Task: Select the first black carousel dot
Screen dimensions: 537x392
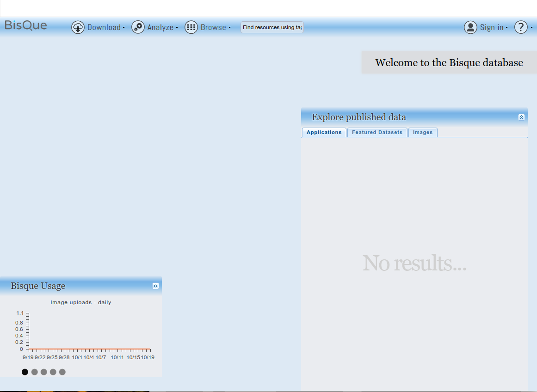Action: click(25, 372)
